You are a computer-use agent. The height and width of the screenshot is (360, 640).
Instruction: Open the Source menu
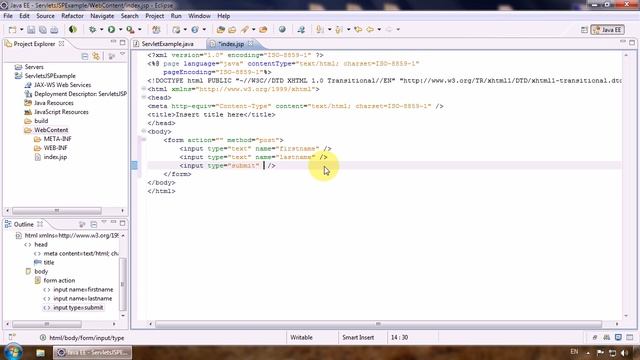pos(45,16)
